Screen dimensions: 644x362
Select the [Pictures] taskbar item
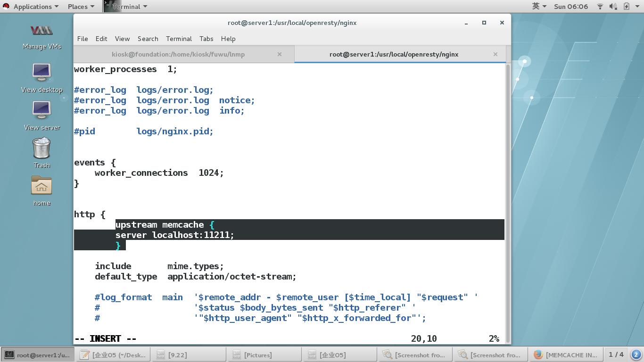tap(264, 354)
